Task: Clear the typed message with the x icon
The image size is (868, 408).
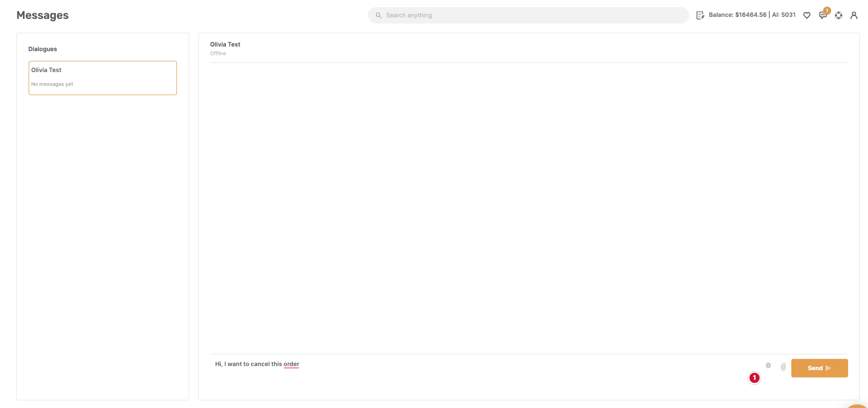Action: 768,365
